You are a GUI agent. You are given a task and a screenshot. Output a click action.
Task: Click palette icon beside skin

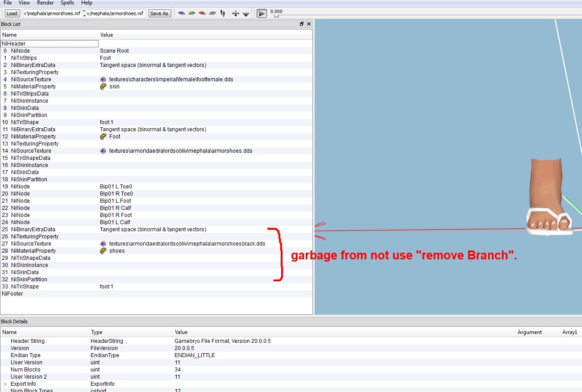point(103,87)
